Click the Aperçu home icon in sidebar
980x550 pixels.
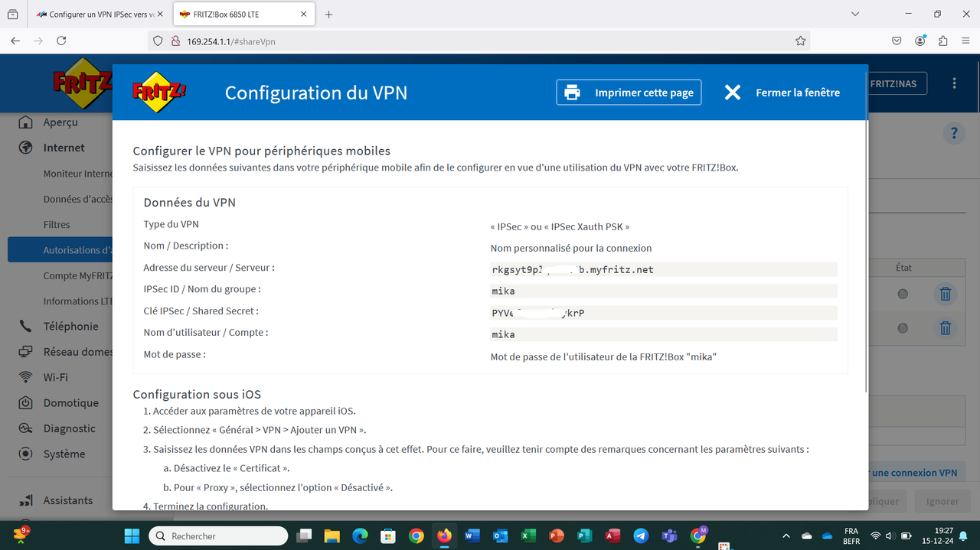(26, 122)
